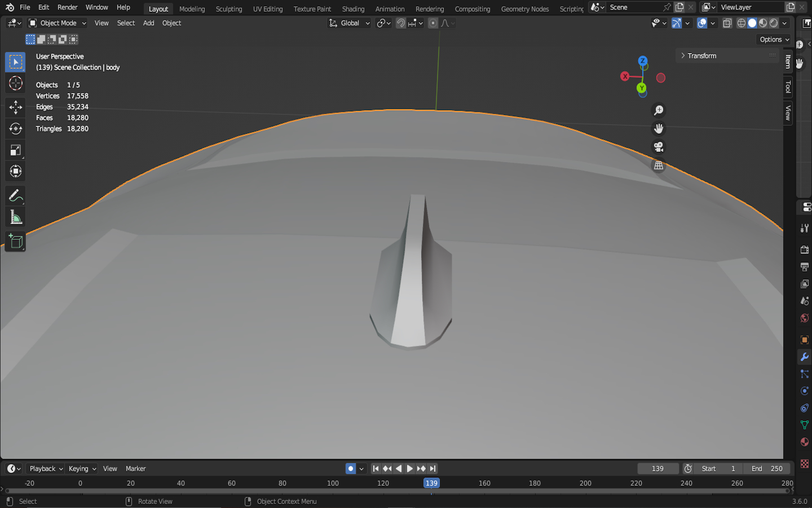Switch to Wireframe viewport shading
The image size is (812, 508).
pos(742,23)
